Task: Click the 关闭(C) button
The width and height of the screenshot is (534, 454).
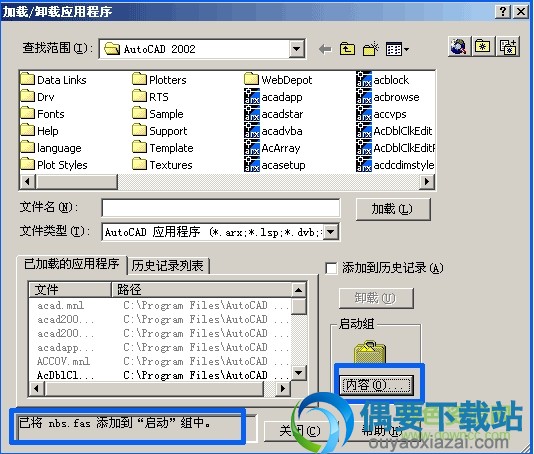Action: coord(300,432)
